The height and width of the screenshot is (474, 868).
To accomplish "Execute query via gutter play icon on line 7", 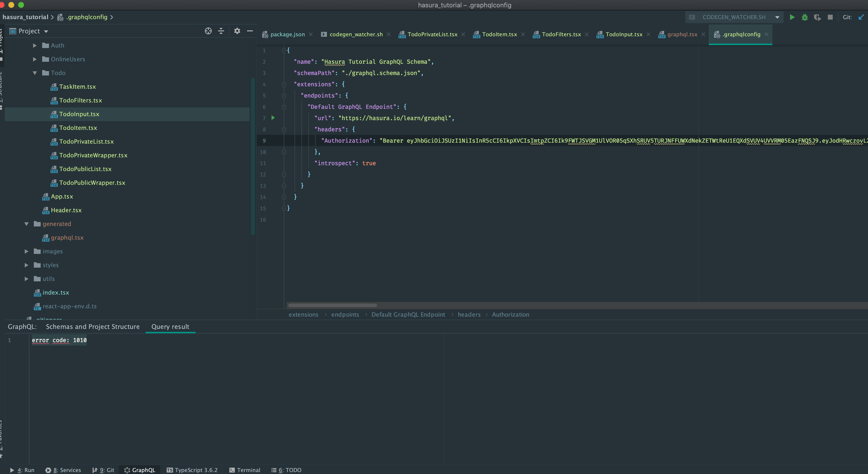I will (x=273, y=118).
